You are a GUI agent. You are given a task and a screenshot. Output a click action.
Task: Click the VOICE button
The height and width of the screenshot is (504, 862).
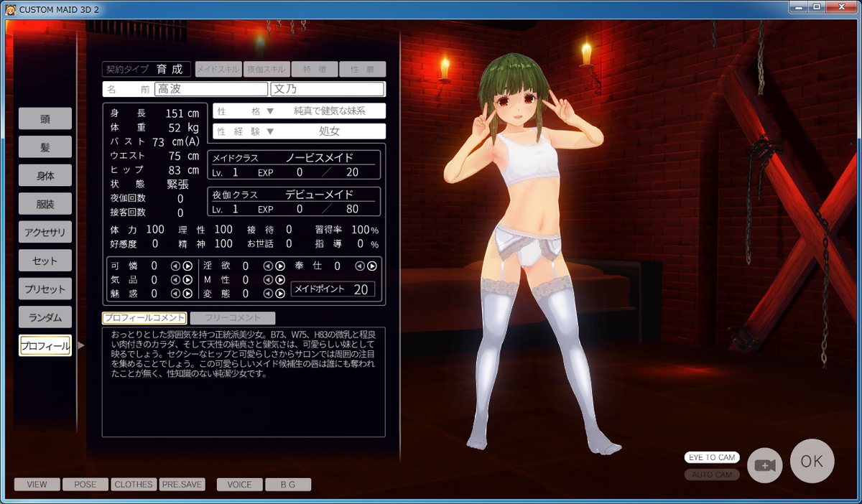[x=239, y=485]
